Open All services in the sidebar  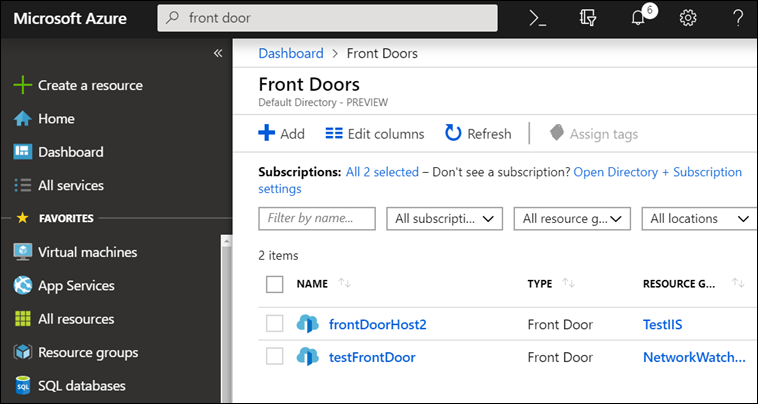pos(71,186)
